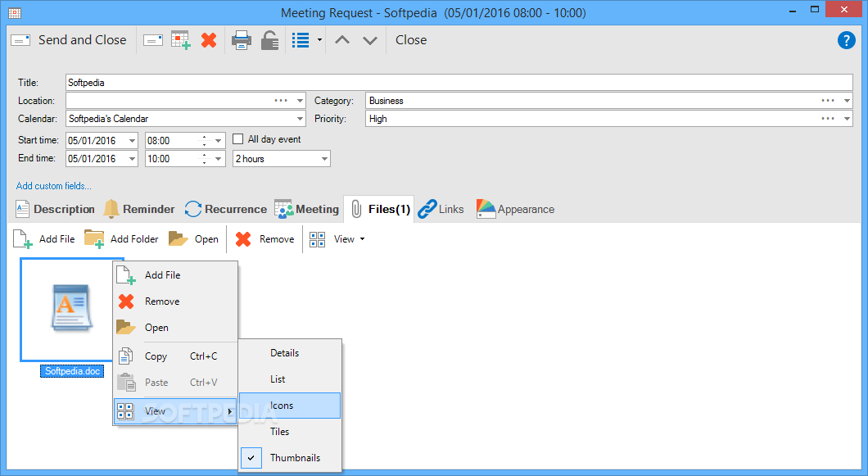Expand the Calendar dropdown arrow

tap(300, 119)
